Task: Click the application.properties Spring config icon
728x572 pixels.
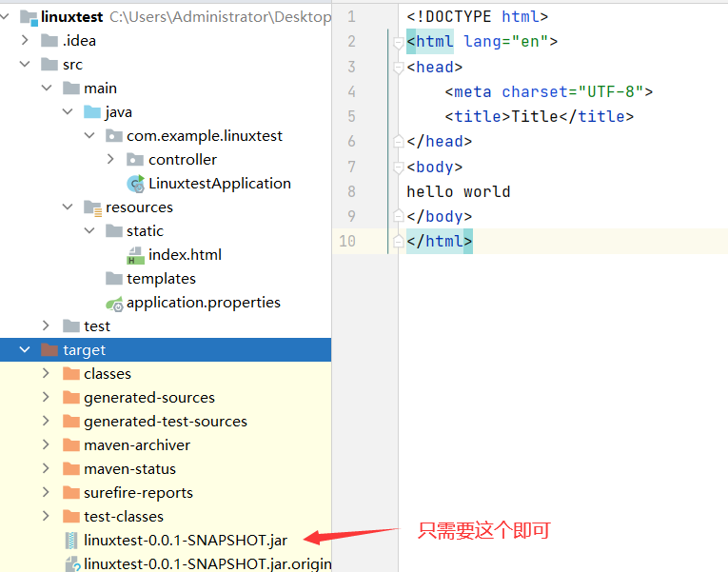Action: point(114,304)
